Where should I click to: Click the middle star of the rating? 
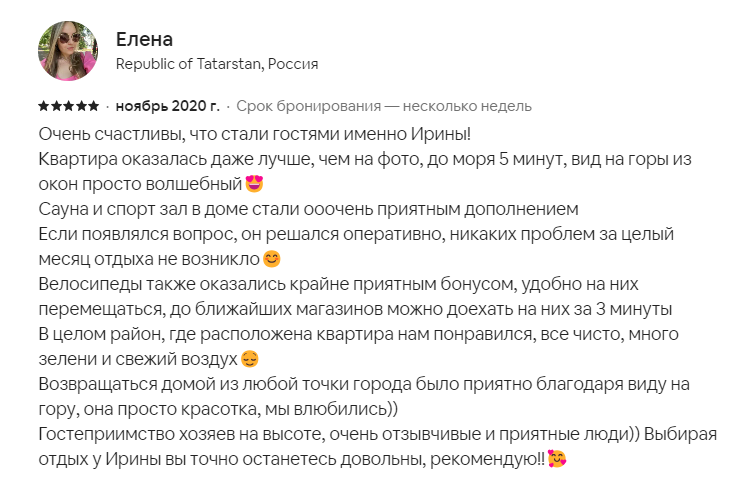pos(69,106)
